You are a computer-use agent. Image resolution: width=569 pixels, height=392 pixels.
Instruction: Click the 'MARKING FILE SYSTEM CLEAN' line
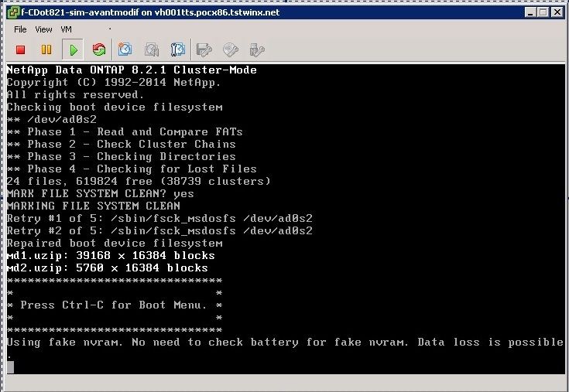[93, 206]
